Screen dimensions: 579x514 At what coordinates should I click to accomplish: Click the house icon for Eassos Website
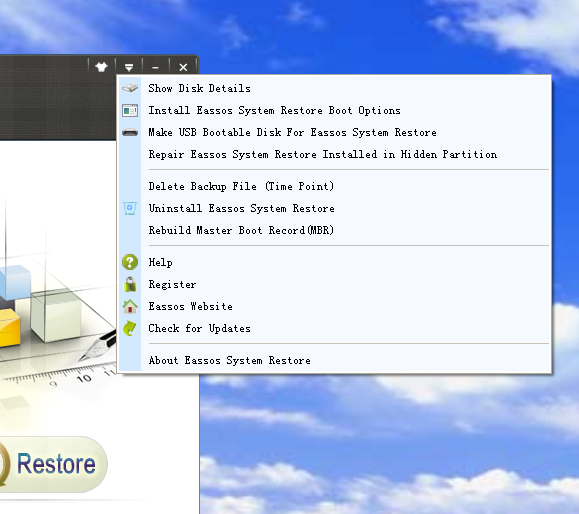[x=130, y=306]
